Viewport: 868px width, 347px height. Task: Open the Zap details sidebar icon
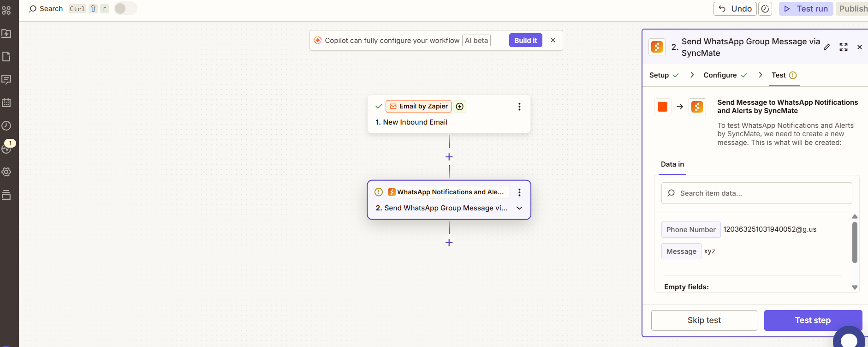point(6,34)
